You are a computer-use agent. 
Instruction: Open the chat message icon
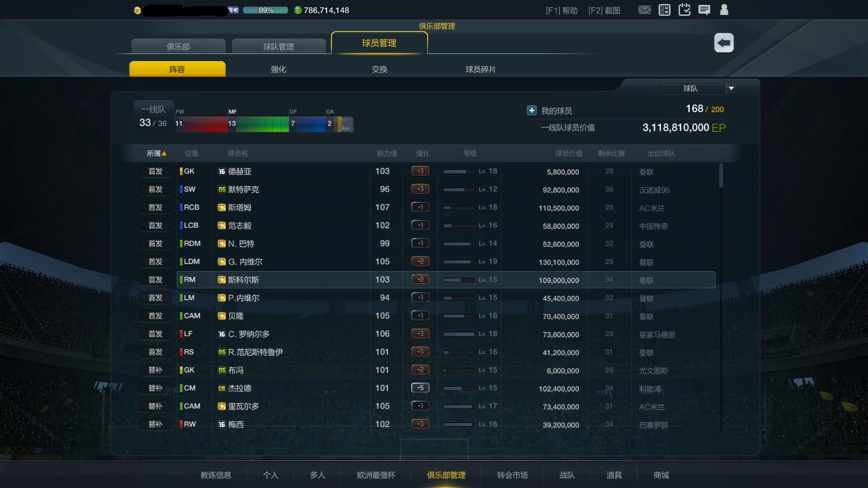(705, 9)
